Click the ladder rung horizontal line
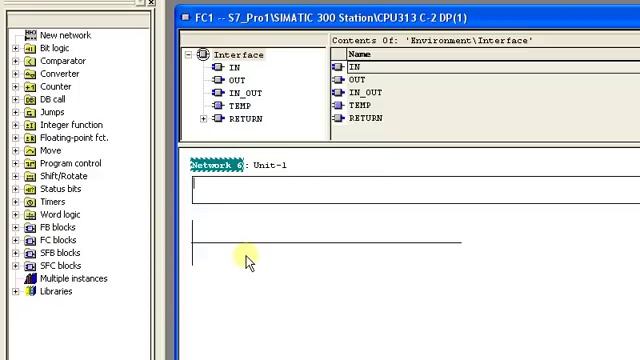This screenshot has width=640, height=360. point(327,242)
